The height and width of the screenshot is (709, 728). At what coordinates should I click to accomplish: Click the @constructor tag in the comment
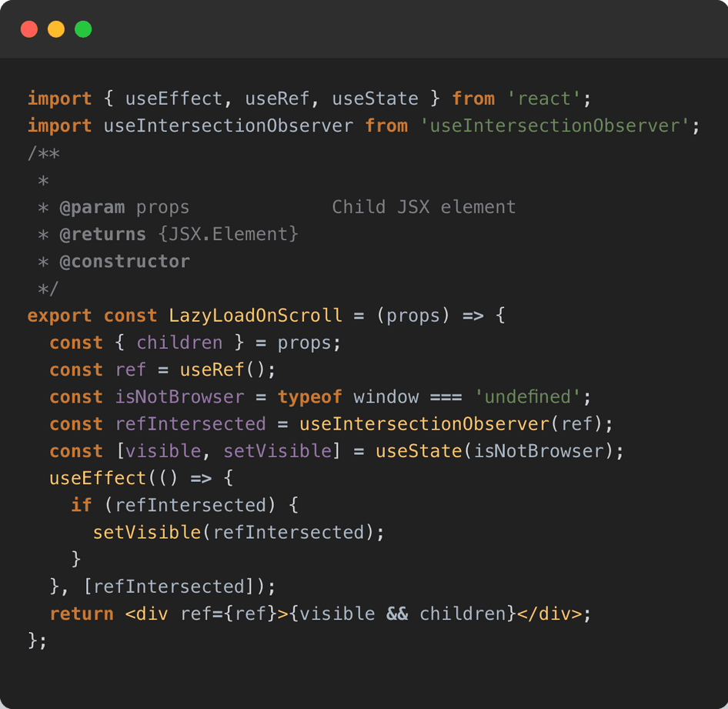point(124,261)
